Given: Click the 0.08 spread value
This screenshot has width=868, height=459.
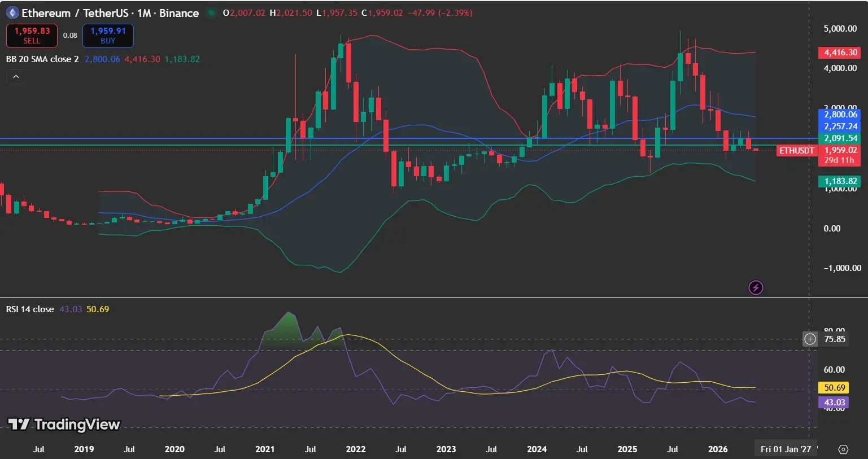Looking at the screenshot, I should [x=70, y=36].
